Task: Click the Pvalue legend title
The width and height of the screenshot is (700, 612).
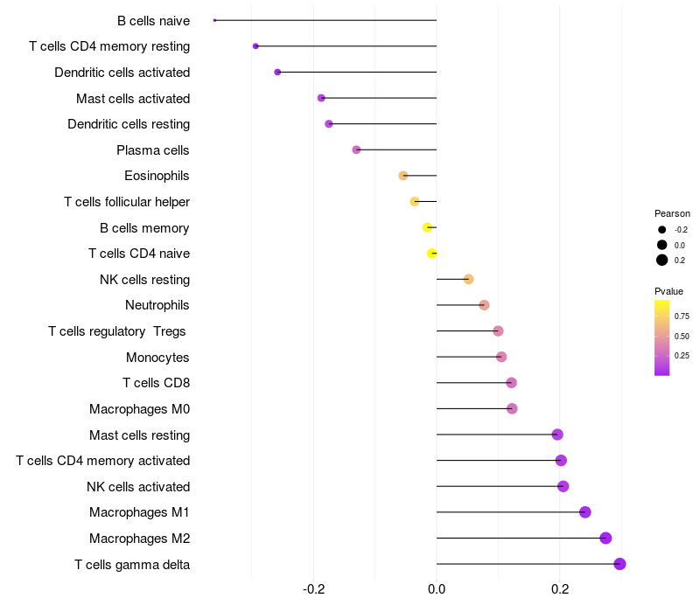Action: point(668,291)
